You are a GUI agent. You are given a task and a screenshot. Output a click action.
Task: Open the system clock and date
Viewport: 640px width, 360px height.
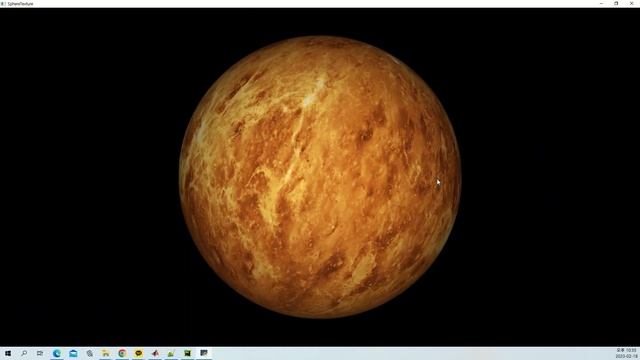pos(627,353)
